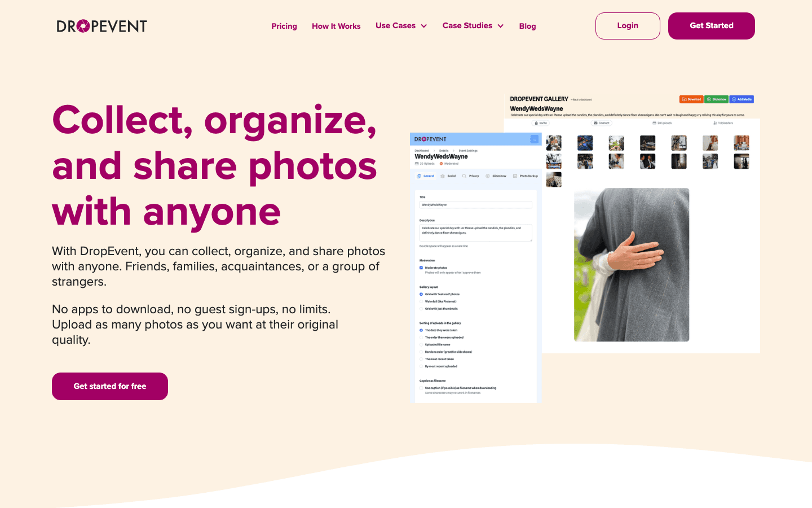Click the WendyWedsWayne title input field
The height and width of the screenshot is (508, 812).
click(x=475, y=205)
